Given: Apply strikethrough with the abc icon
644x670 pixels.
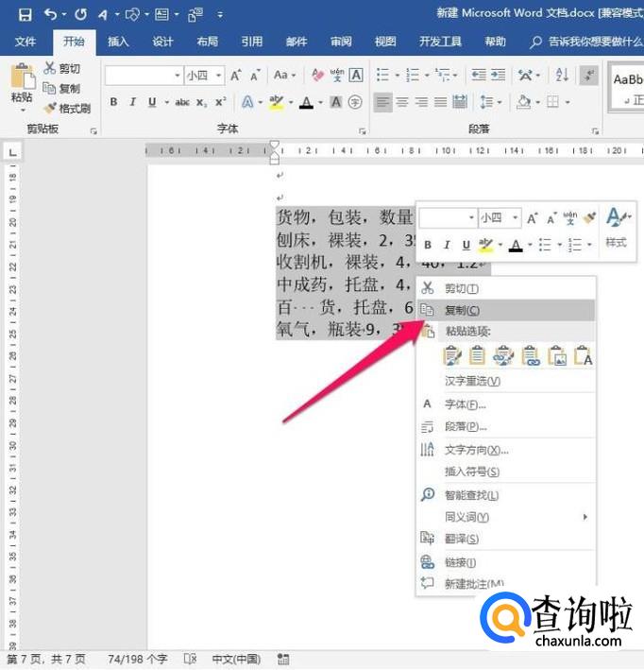Looking at the screenshot, I should (182, 102).
